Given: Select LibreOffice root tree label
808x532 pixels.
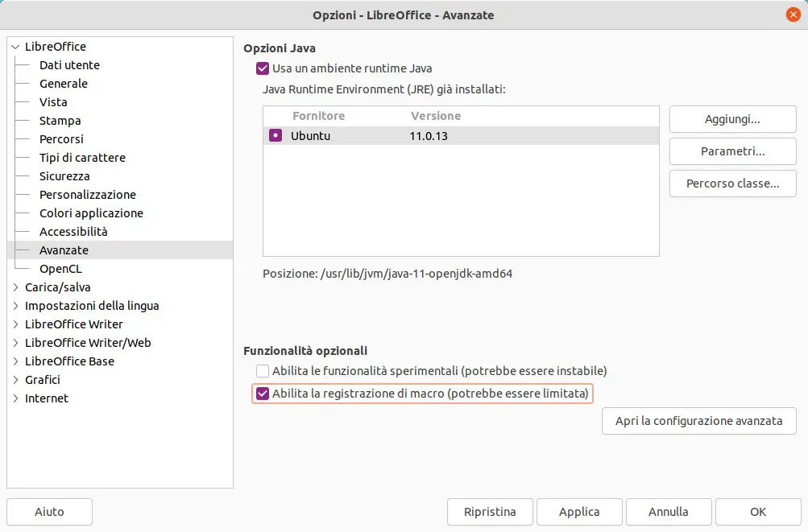Looking at the screenshot, I should (x=55, y=47).
